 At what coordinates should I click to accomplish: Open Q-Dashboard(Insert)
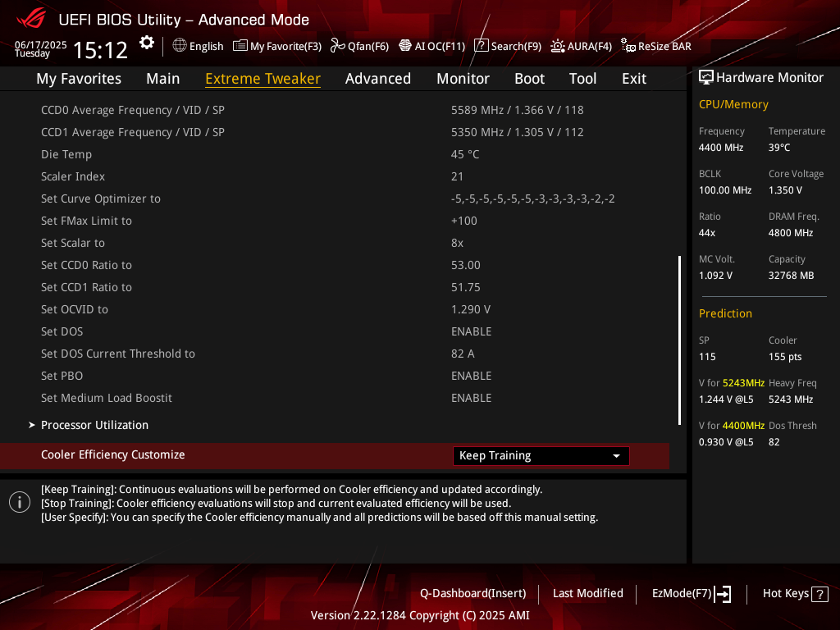473,594
